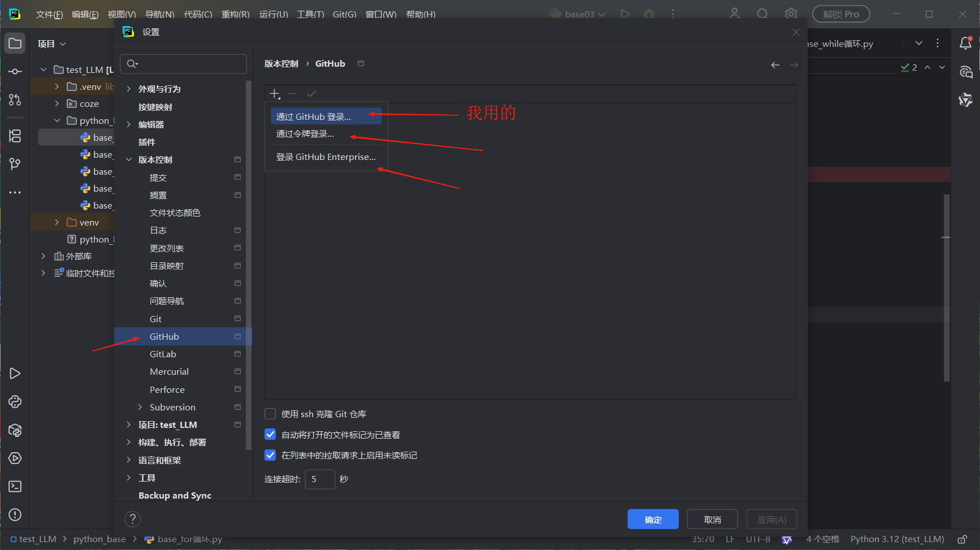Click 版本控制 breadcrumb link
The height and width of the screenshot is (550, 980).
(x=281, y=64)
